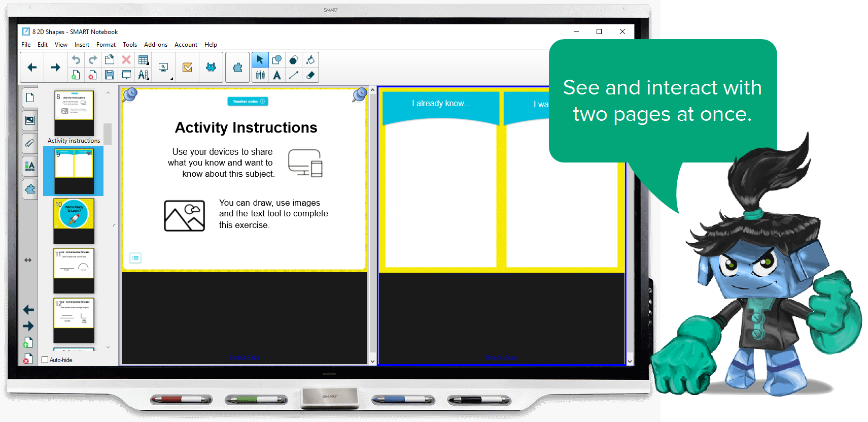Select the page 10 Who's Ready to Learn thumbnail

click(x=74, y=221)
